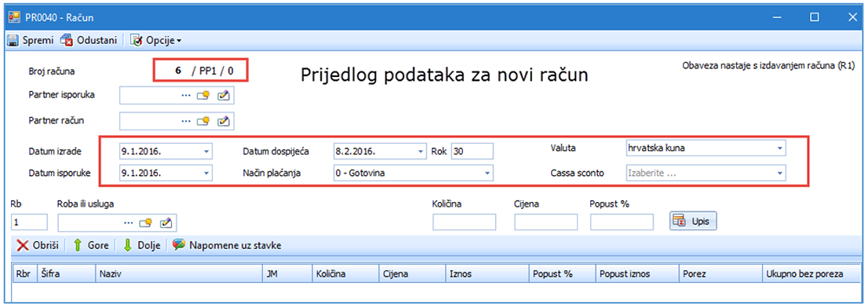The width and height of the screenshot is (868, 308).
Task: Click the PR0040 application icon in the title bar
Action: point(14,17)
